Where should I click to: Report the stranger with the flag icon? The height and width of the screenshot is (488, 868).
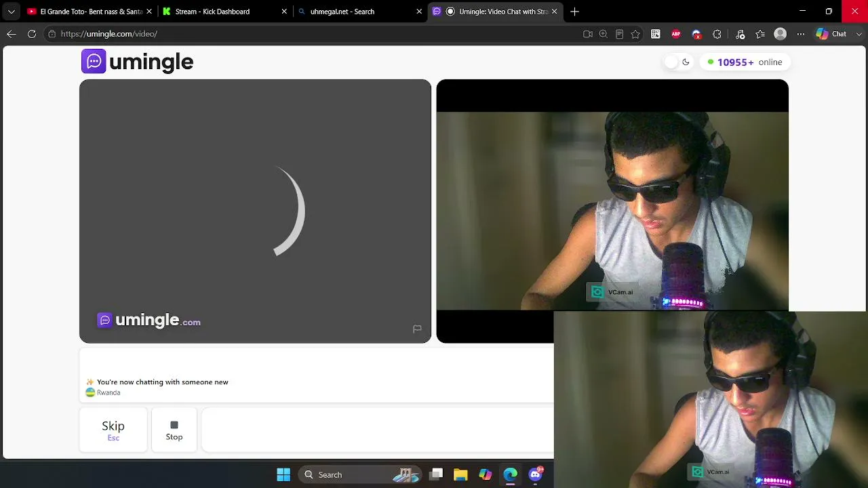point(417,329)
